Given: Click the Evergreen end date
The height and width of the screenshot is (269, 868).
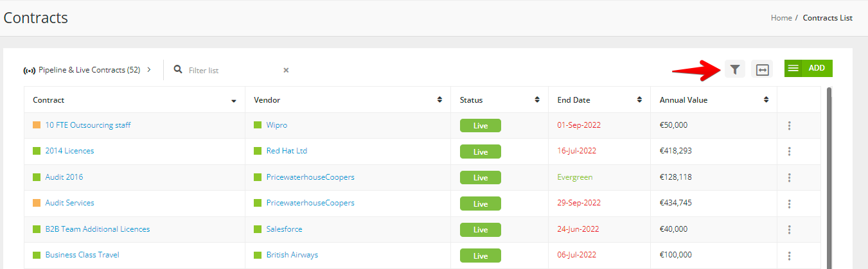Looking at the screenshot, I should [x=575, y=177].
